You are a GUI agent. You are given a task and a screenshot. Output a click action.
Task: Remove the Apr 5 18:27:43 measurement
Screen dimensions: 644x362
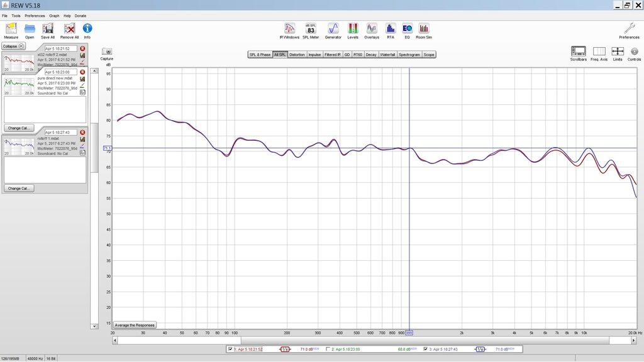tap(82, 132)
